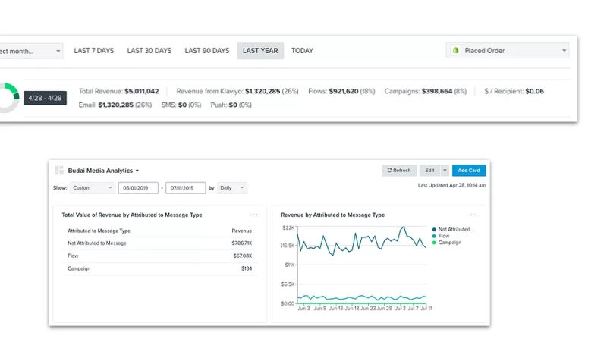
Task: Select the Last 30 Days tab
Action: tap(149, 51)
